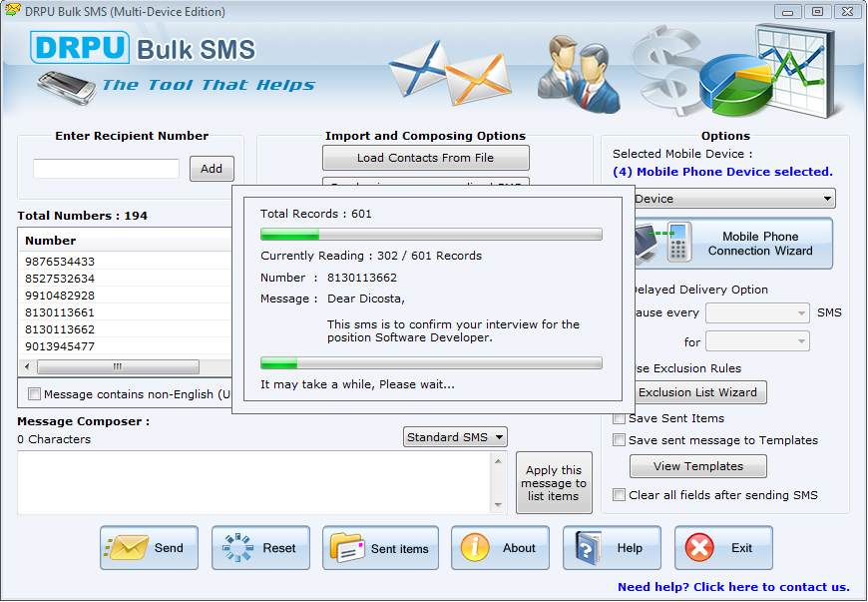Maximize the DRPU Bulk SMS window

click(x=818, y=12)
